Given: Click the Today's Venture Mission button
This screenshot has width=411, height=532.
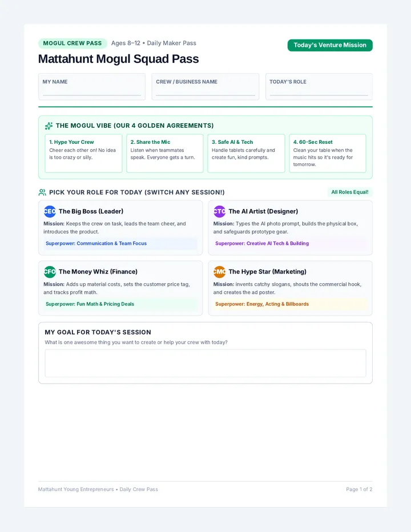Looking at the screenshot, I should (x=330, y=45).
